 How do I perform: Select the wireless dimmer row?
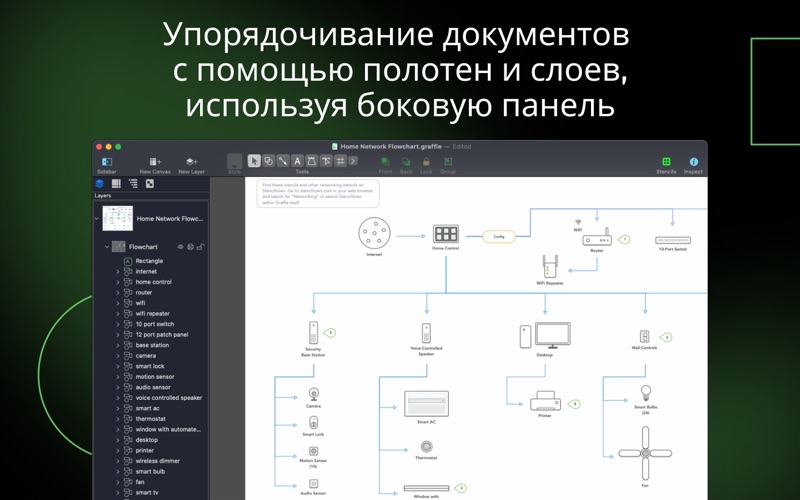151,461
